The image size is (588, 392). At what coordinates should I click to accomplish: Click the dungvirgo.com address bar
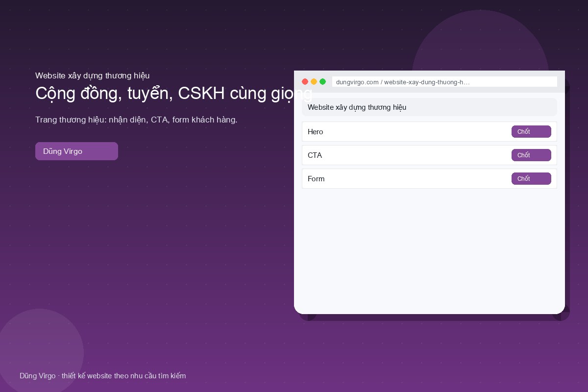click(x=444, y=82)
